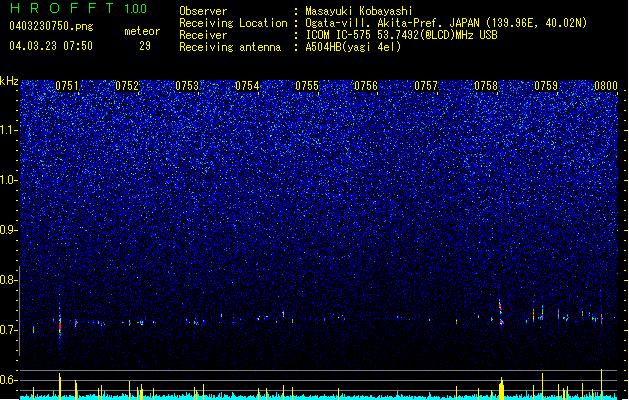Click the 0753 time marker
This screenshot has height=400, width=629.
coord(187,86)
